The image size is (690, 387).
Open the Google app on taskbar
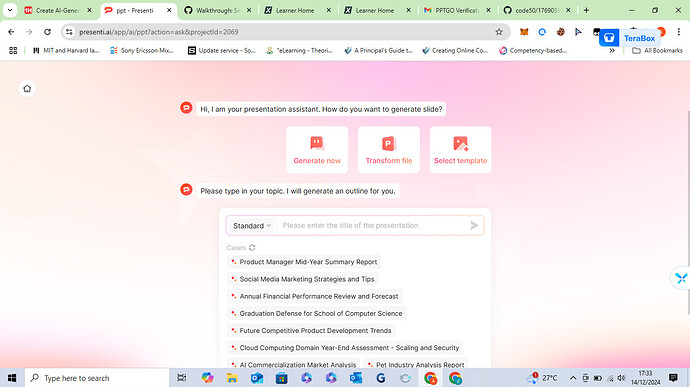[381, 378]
